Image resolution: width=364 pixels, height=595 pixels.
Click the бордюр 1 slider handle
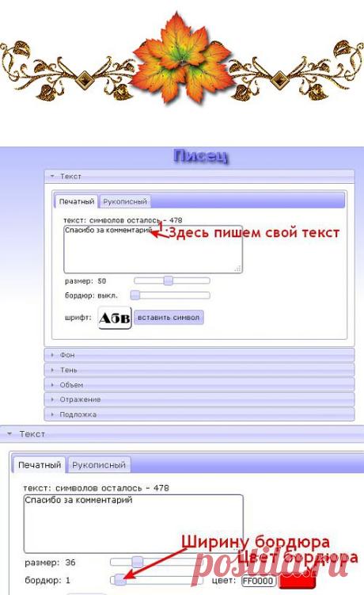click(x=119, y=580)
